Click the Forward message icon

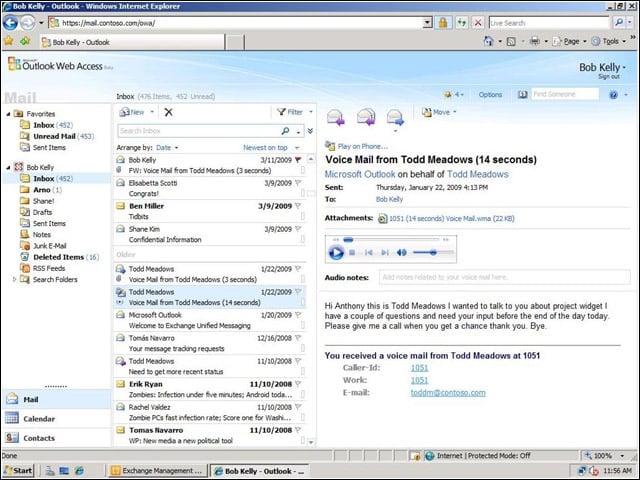395,117
